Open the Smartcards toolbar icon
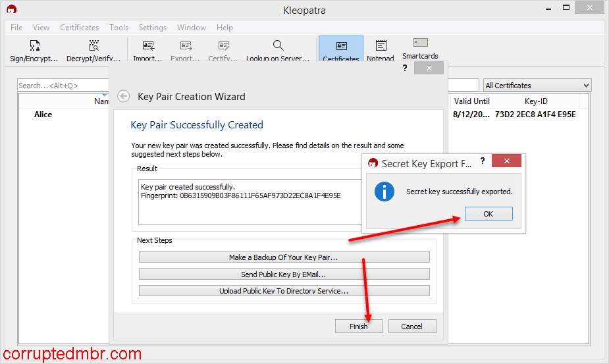The height and width of the screenshot is (364, 609). click(x=420, y=43)
